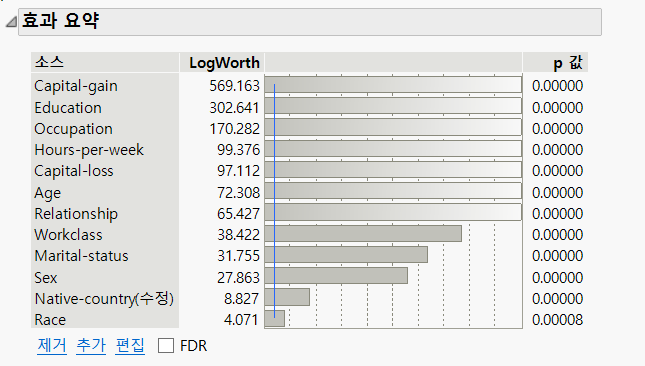This screenshot has height=366, width=645.
Task: Click LogWorth value 569.163
Action: (234, 86)
